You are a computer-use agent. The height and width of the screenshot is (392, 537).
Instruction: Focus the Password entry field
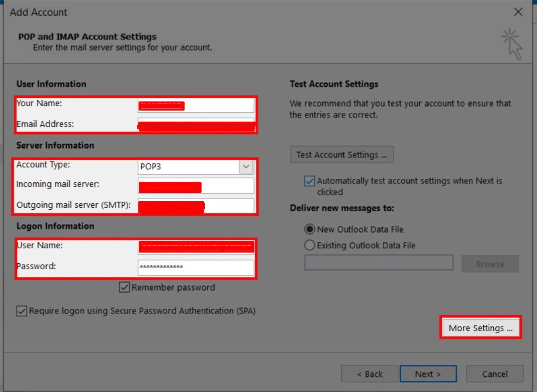[x=196, y=267]
